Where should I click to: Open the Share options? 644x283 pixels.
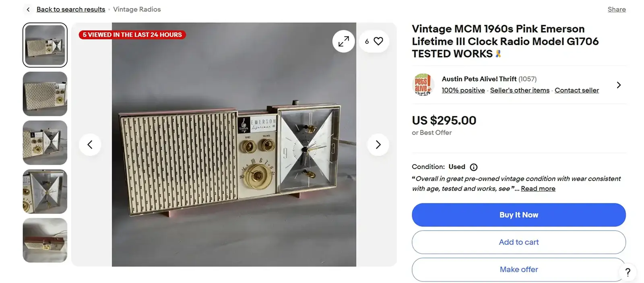tap(616, 9)
